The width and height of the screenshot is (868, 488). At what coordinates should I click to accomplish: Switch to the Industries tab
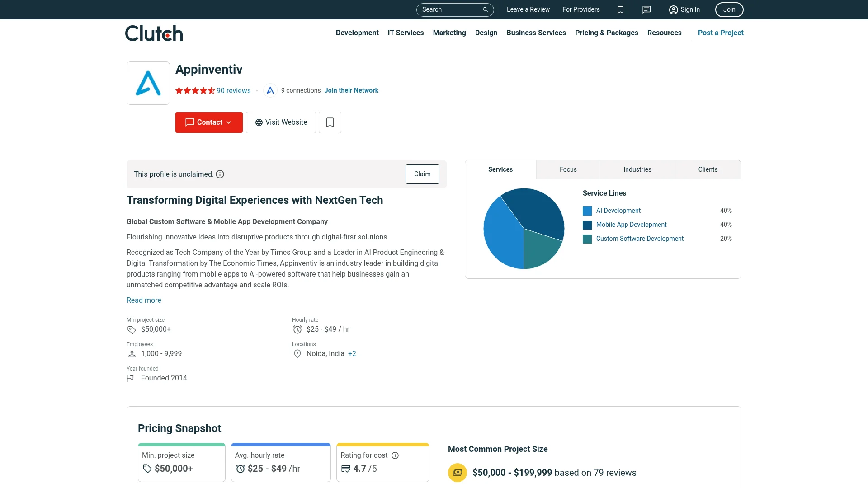click(x=637, y=169)
